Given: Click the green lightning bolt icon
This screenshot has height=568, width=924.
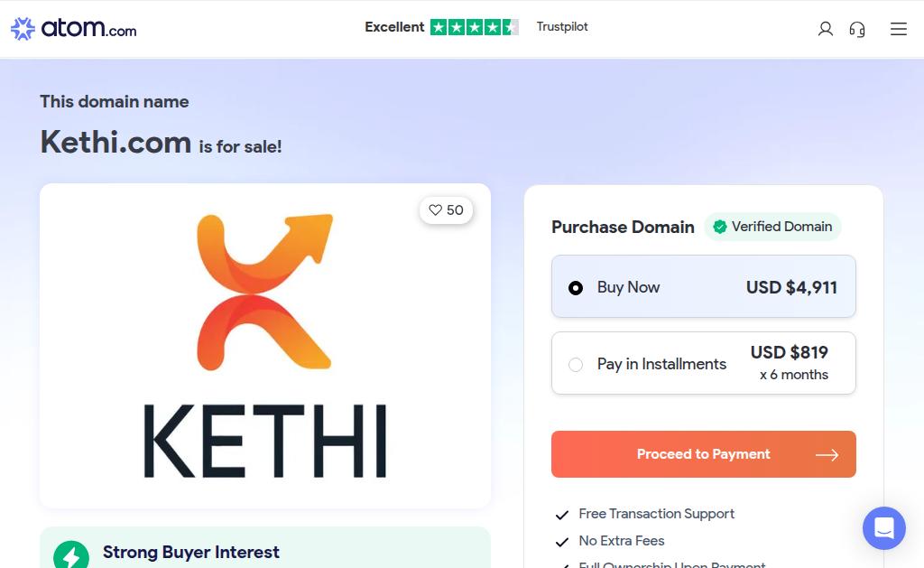Looking at the screenshot, I should point(71,555).
